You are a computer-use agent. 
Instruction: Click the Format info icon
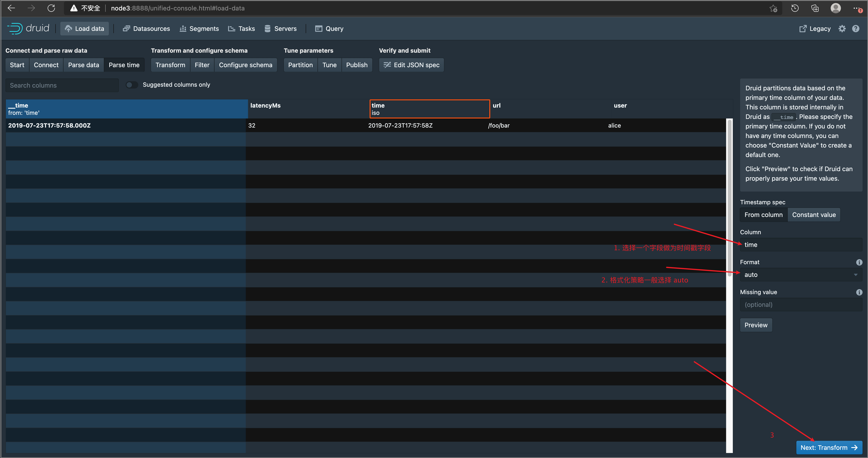point(859,262)
